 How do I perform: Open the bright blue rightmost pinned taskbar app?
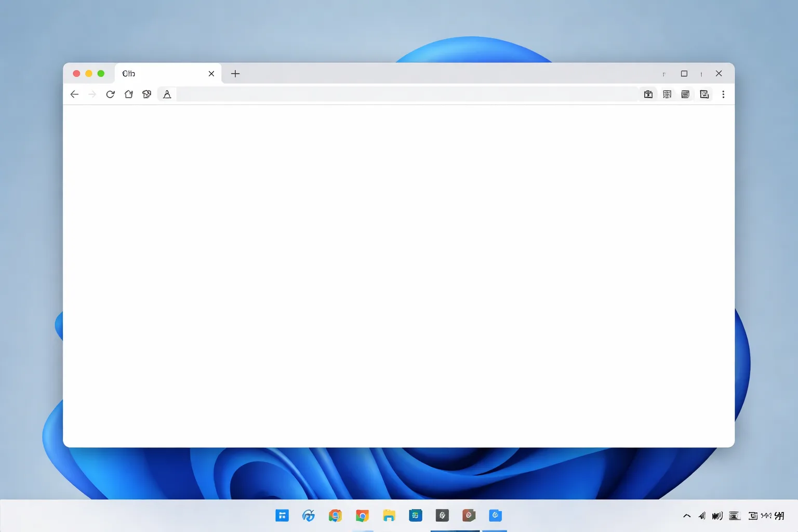click(x=496, y=515)
